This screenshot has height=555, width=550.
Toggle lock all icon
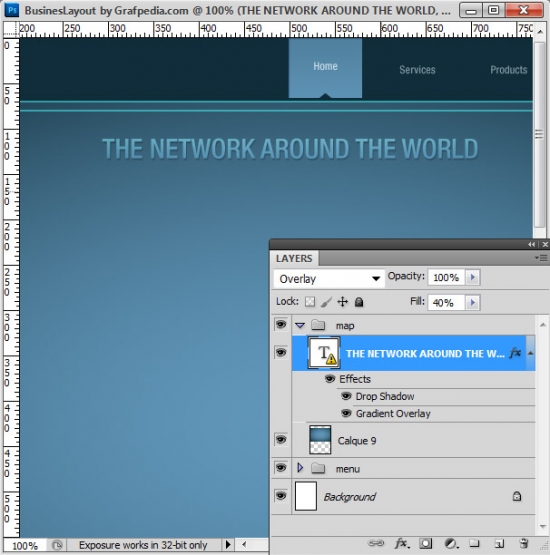[359, 302]
